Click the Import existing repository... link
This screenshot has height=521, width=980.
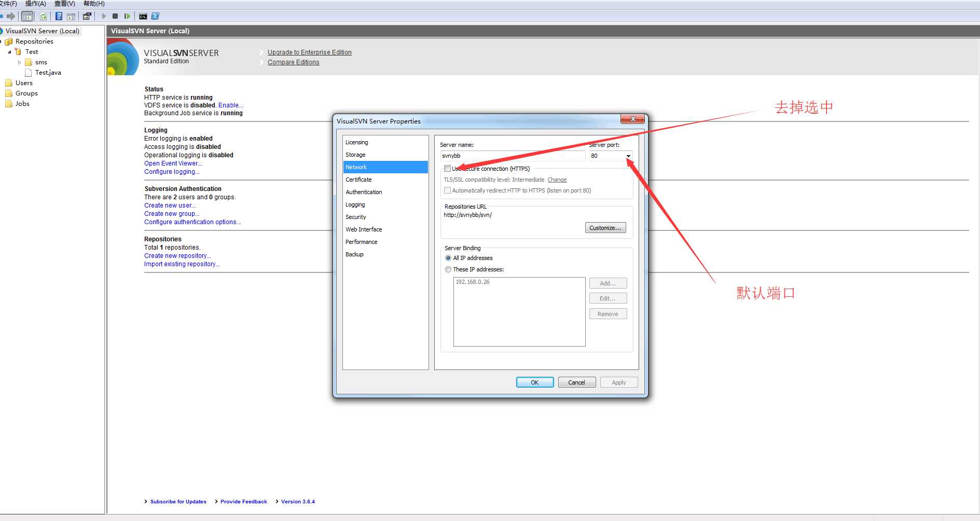182,264
